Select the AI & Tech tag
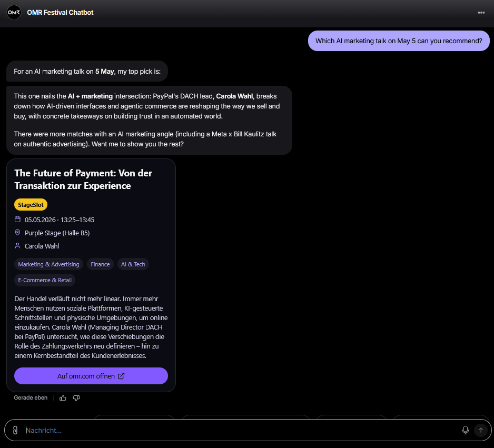Image resolution: width=494 pixels, height=448 pixels. [133, 264]
